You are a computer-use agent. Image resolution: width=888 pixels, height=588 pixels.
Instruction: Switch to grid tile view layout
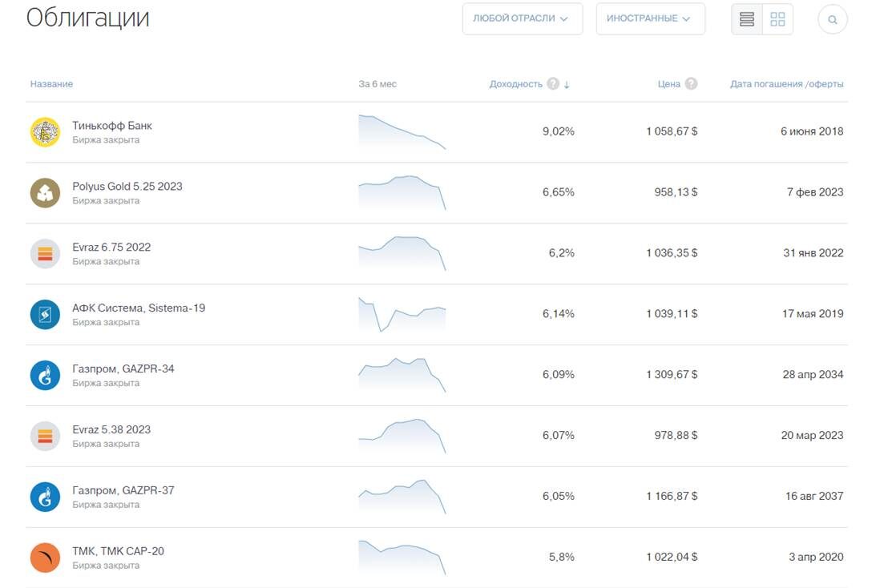pos(777,19)
